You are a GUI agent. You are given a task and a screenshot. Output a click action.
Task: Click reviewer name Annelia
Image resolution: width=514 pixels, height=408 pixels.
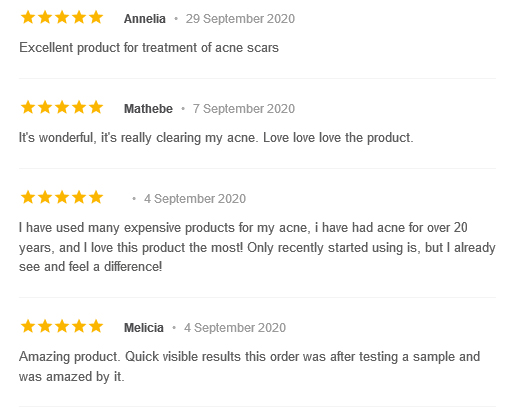pyautogui.click(x=145, y=19)
